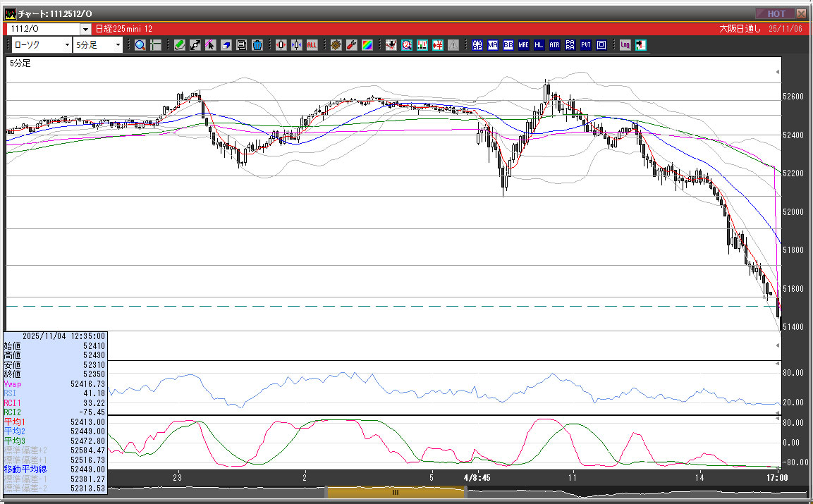Open the wrench settings tool

351,45
